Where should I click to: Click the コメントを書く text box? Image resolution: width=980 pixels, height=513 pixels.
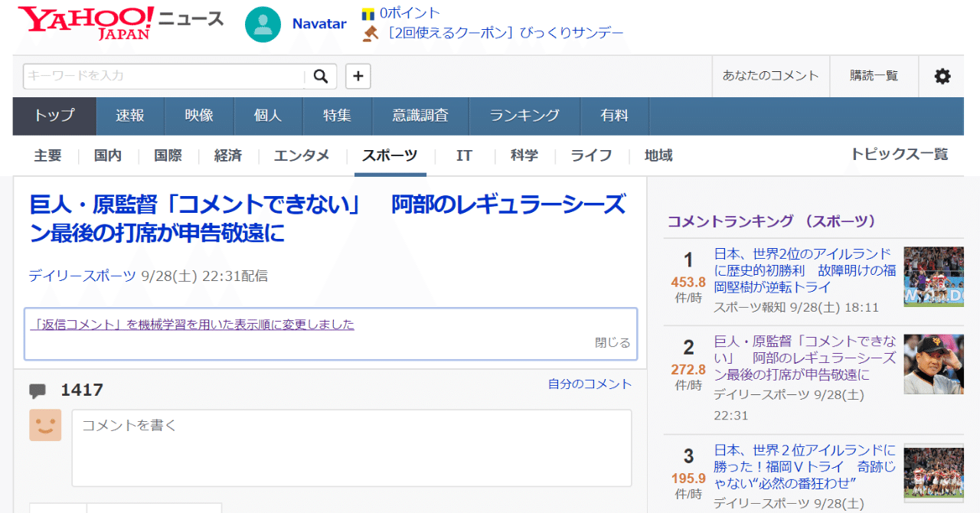[x=351, y=448]
